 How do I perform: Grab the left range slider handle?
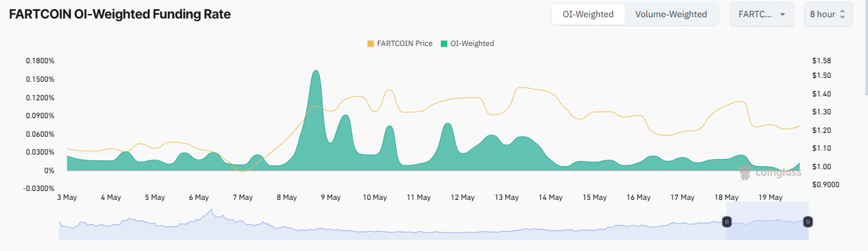point(726,222)
